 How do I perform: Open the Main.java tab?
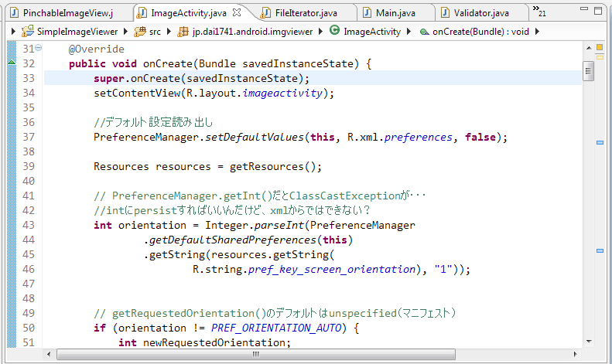[395, 13]
